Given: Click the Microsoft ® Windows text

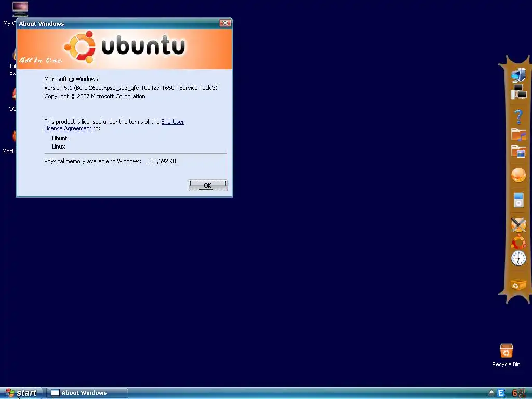Looking at the screenshot, I should pos(71,79).
